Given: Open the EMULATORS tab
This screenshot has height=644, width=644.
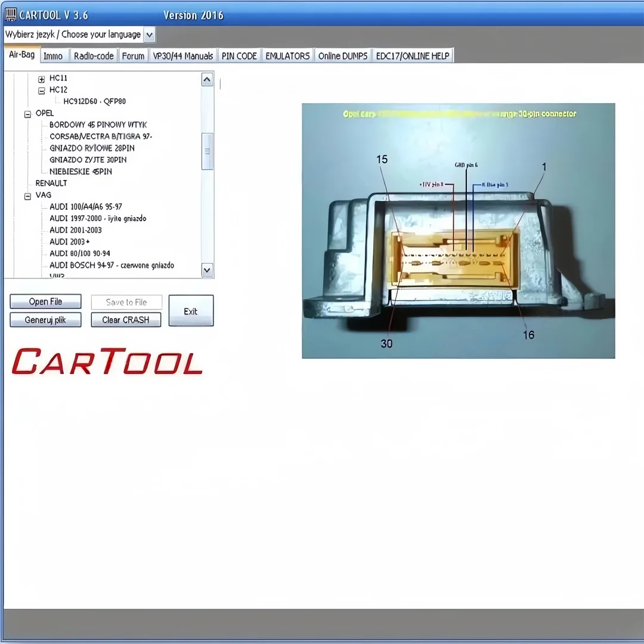Looking at the screenshot, I should (x=287, y=56).
